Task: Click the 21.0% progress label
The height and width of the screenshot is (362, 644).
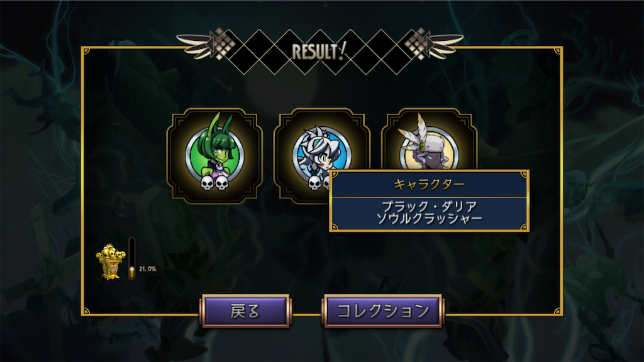Action: coord(147,269)
